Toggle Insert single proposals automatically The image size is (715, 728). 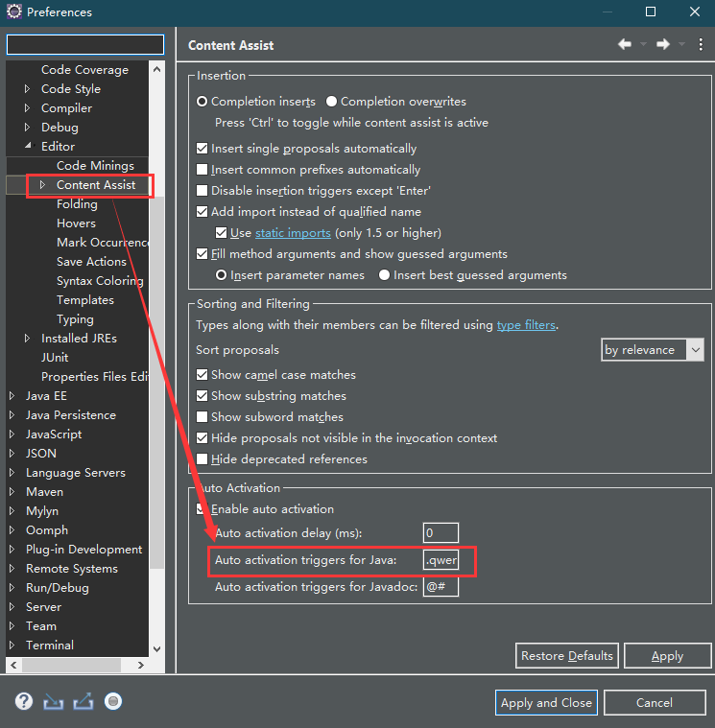[202, 149]
